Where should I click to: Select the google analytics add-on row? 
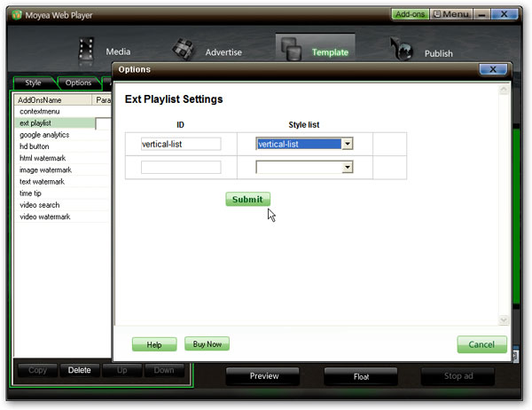pyautogui.click(x=63, y=135)
